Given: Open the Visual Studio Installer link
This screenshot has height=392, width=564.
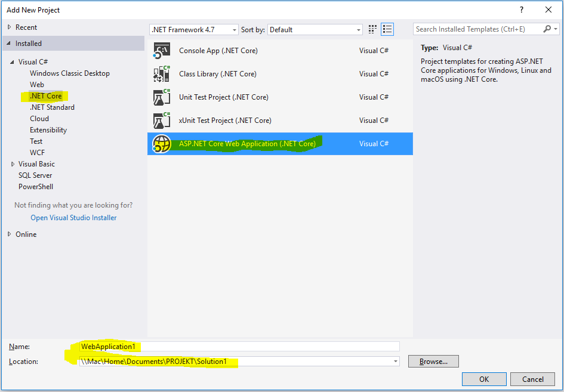Looking at the screenshot, I should (x=73, y=218).
